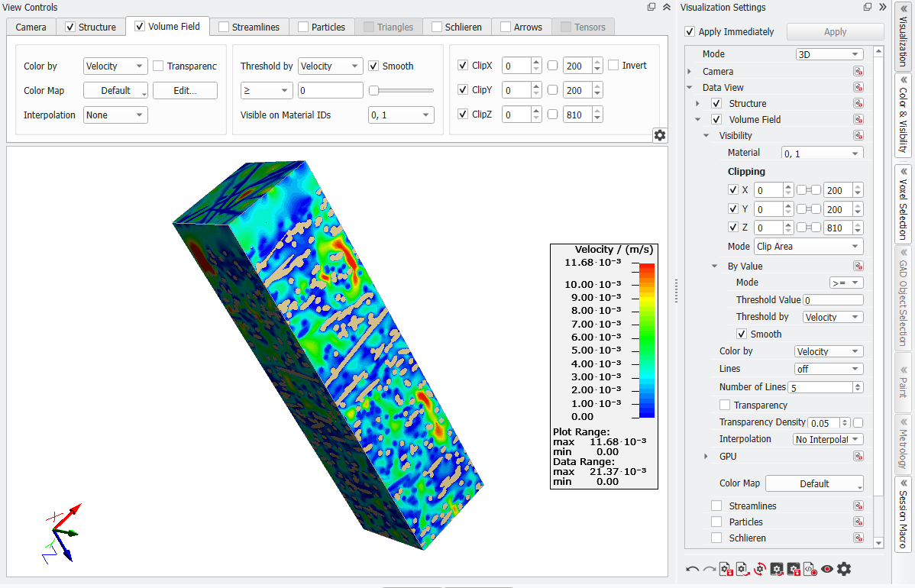Click the macro record icon on Camera row

(858, 71)
